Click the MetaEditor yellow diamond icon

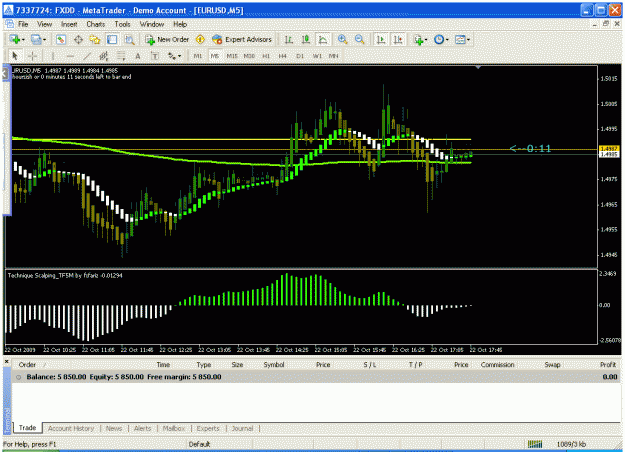click(x=200, y=39)
